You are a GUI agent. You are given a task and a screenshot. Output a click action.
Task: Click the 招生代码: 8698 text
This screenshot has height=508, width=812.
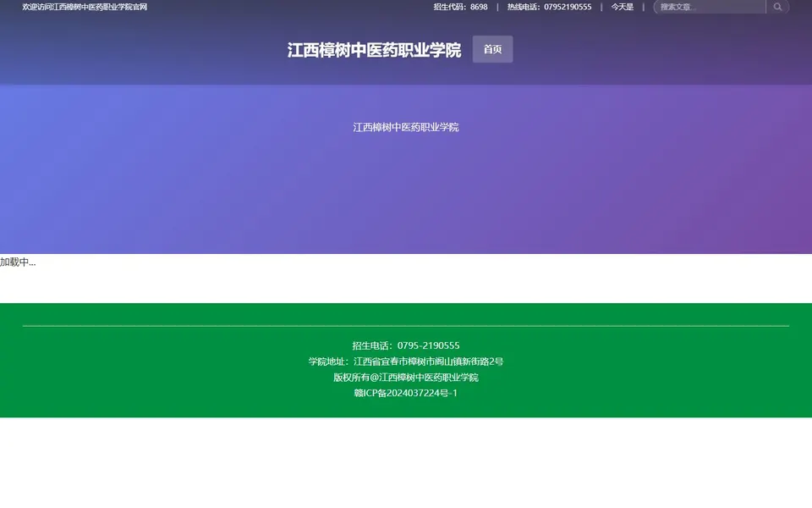[x=460, y=7]
